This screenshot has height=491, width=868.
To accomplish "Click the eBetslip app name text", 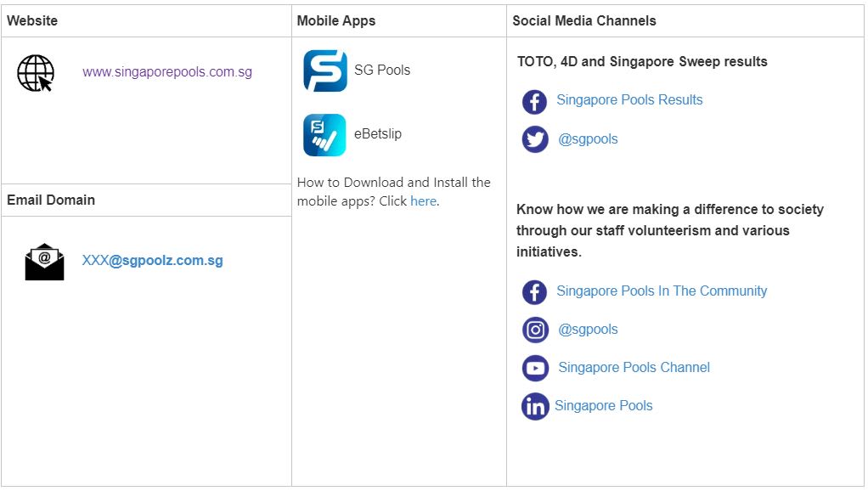I will pos(378,134).
